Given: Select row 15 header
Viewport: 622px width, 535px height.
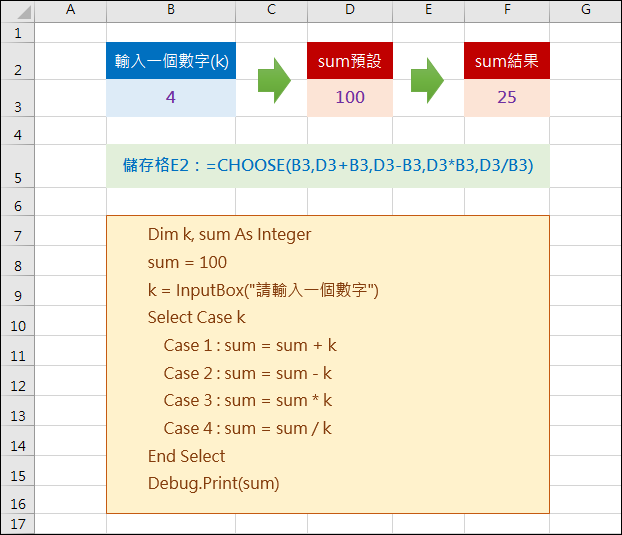Looking at the screenshot, I should (x=18, y=471).
